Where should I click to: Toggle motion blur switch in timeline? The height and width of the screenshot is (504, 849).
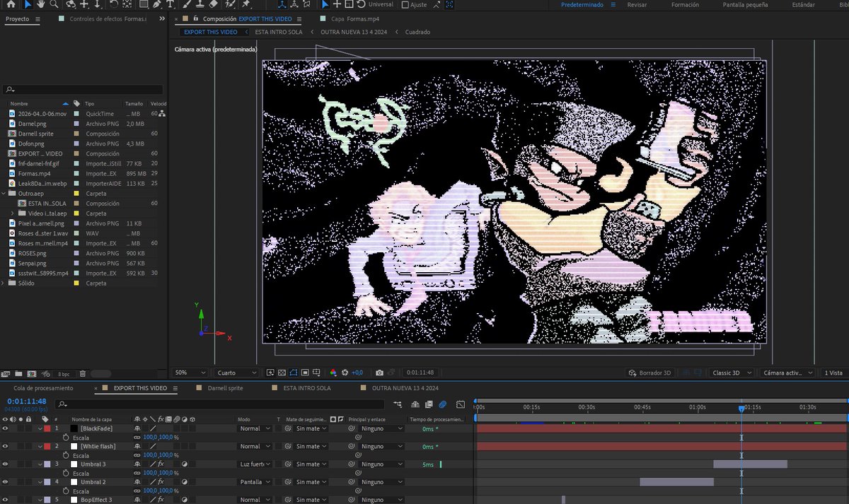[x=443, y=404]
